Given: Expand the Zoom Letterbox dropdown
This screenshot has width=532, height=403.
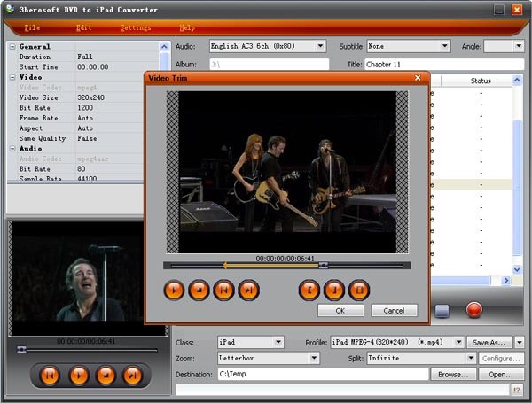Looking at the screenshot, I should (x=314, y=358).
